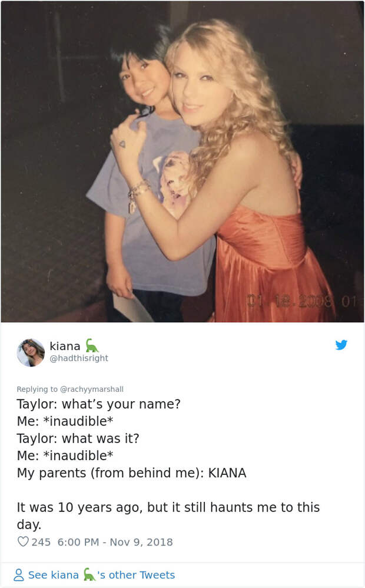The width and height of the screenshot is (365, 588).
Task: Open the @rachyymarshall mention
Action: 92,389
